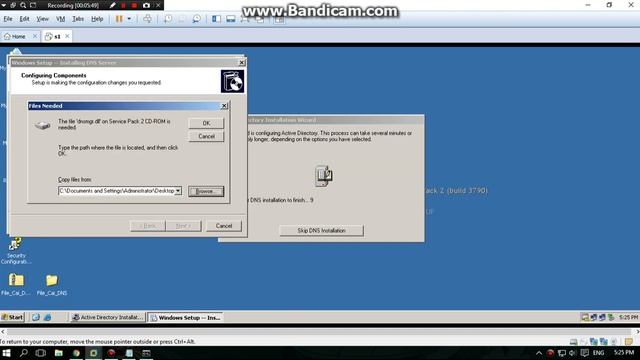Image resolution: width=640 pixels, height=360 pixels.
Task: Close the Windows Setup window
Action: coord(242,62)
